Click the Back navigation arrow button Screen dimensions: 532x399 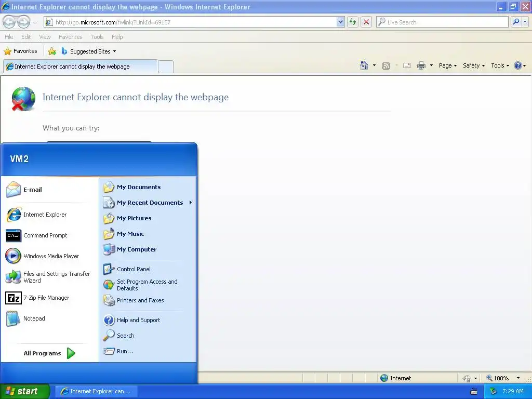[9, 22]
